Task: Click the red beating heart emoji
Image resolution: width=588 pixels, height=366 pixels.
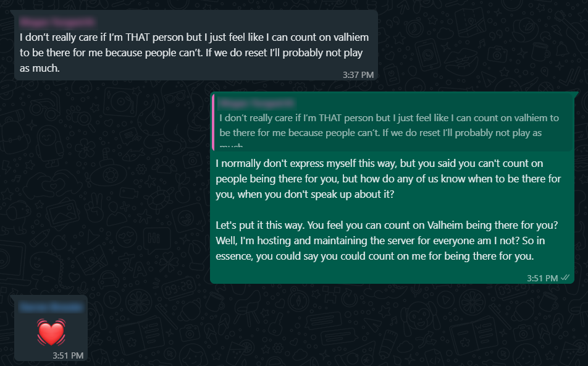Action: point(51,332)
